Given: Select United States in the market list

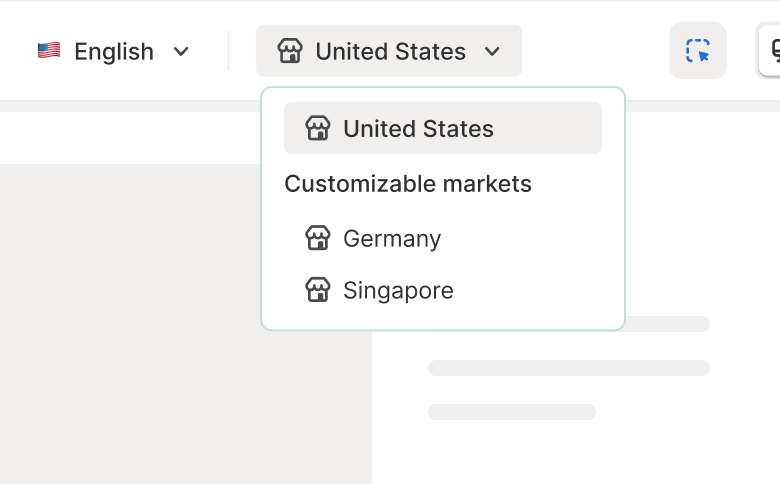Looking at the screenshot, I should click(x=443, y=128).
